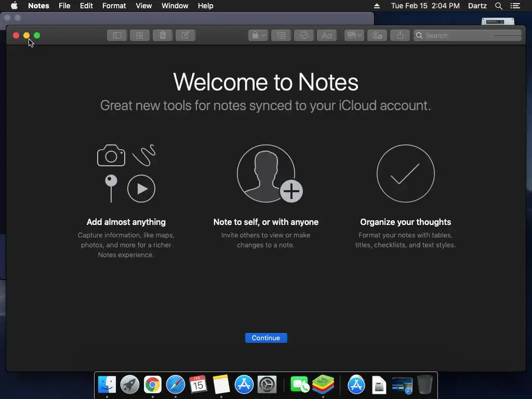Toggle the folders sidebar button

click(117, 36)
